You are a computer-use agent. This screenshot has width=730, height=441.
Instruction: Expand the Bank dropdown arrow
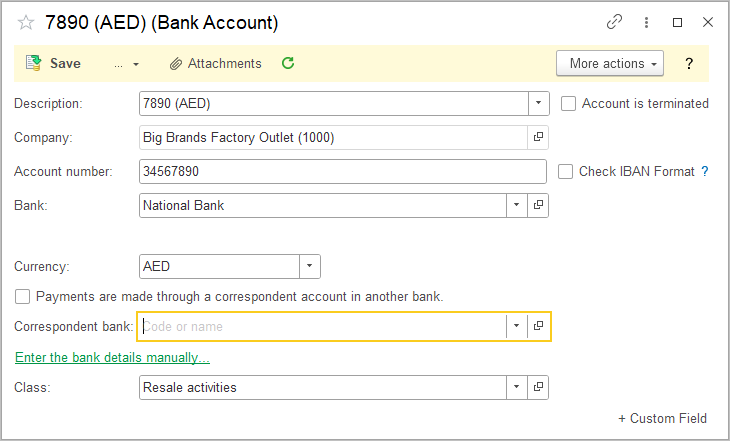coord(517,205)
